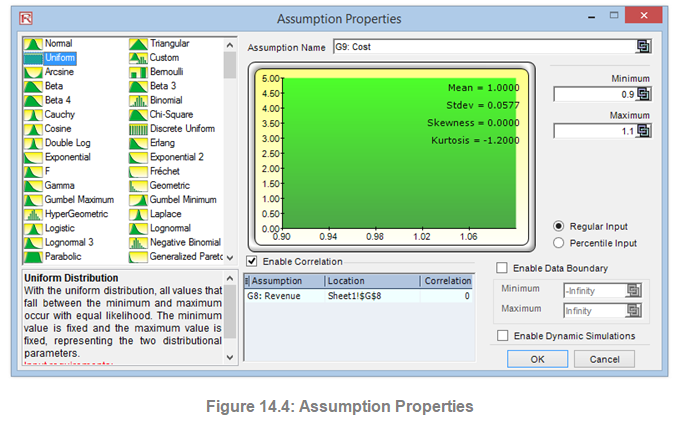Select the Bernoulli distribution icon
The image size is (689, 428).
coord(138,72)
